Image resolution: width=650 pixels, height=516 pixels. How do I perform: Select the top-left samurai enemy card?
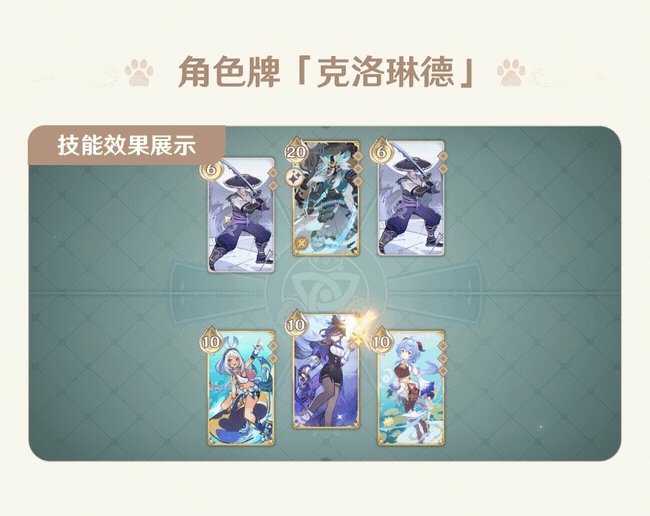[x=241, y=215]
